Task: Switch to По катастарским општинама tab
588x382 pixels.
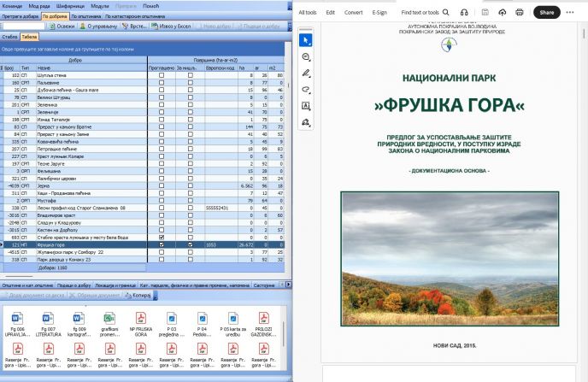Action: (x=135, y=16)
